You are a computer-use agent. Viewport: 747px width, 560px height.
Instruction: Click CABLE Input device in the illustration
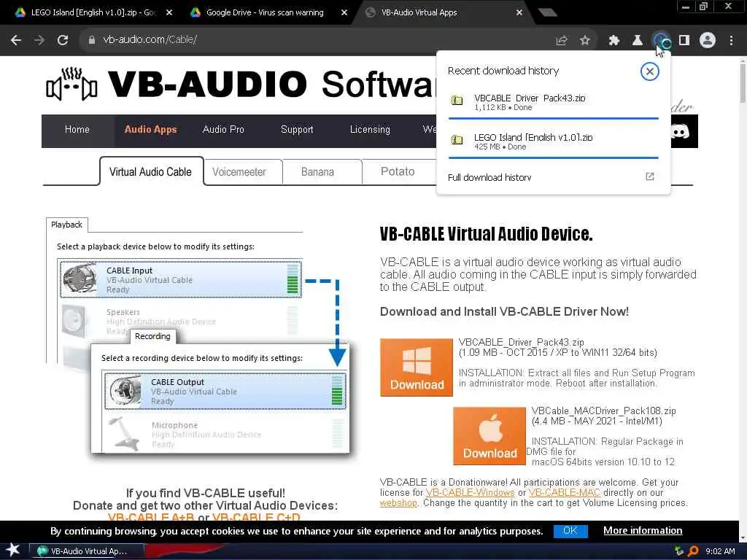pos(181,279)
